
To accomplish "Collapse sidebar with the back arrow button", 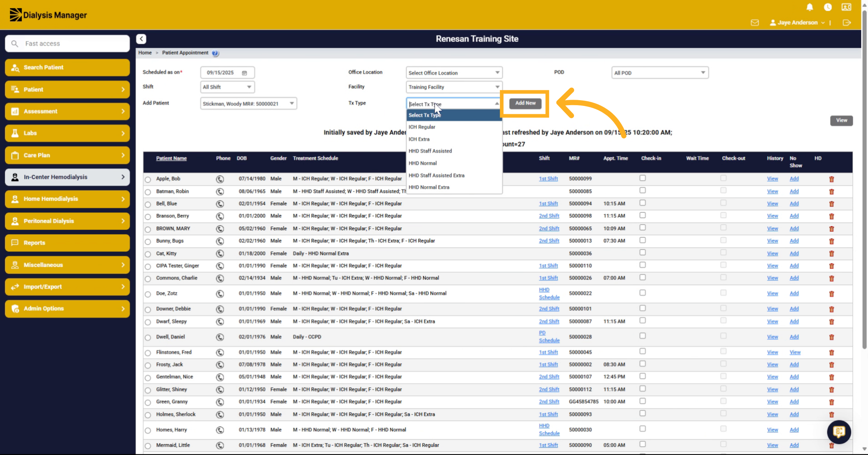I will [x=141, y=39].
